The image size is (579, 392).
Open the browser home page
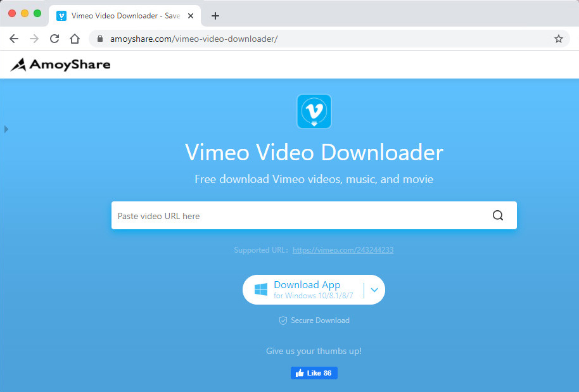tap(75, 39)
